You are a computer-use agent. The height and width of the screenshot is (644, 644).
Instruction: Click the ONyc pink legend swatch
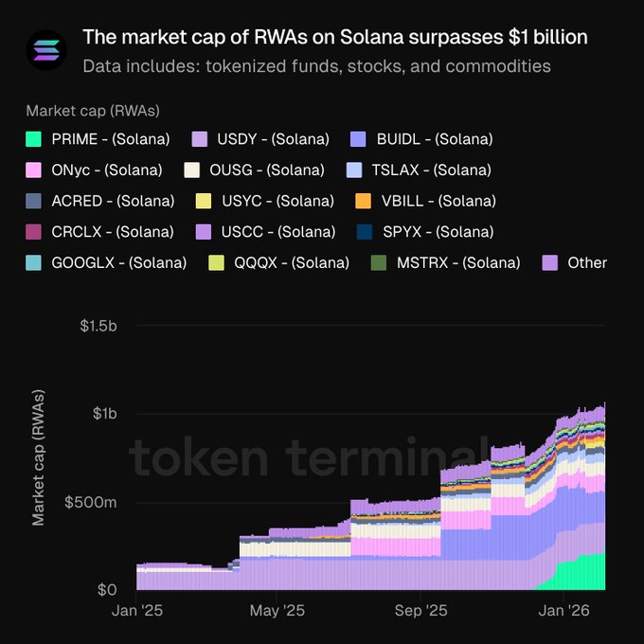(x=34, y=170)
